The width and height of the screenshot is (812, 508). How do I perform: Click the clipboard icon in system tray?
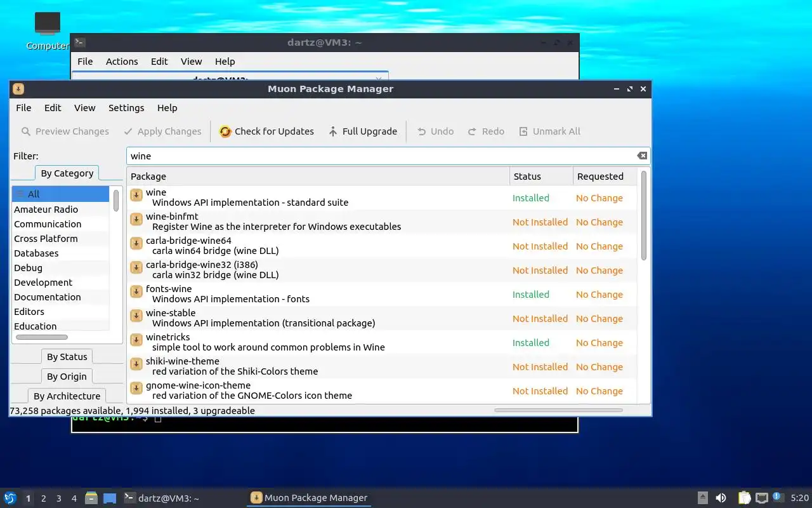coord(745,498)
